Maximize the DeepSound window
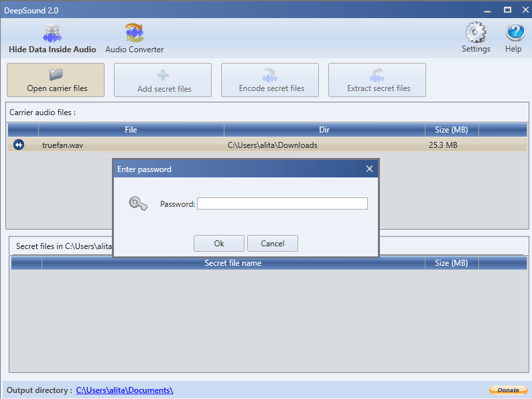 click(507, 10)
